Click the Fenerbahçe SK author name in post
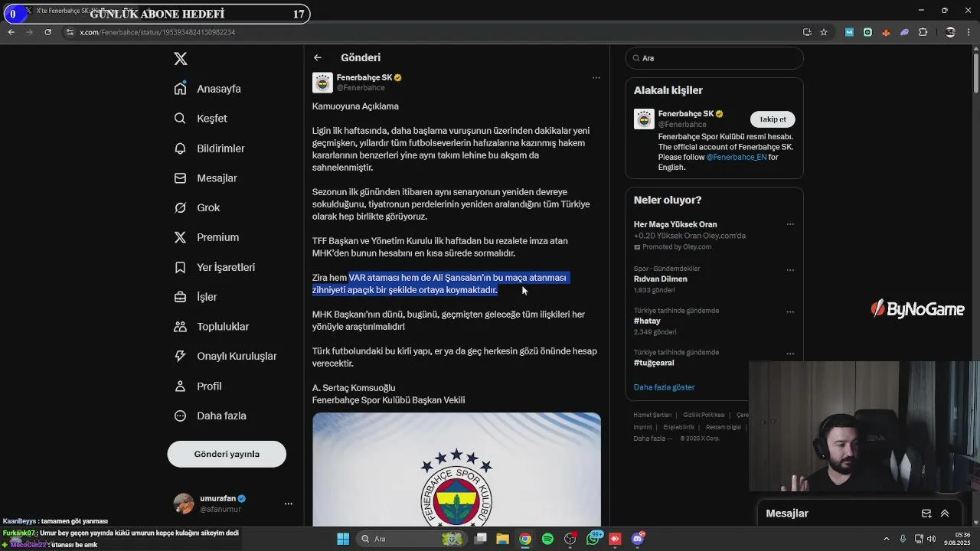Screen dimensions: 980x551 [364, 77]
